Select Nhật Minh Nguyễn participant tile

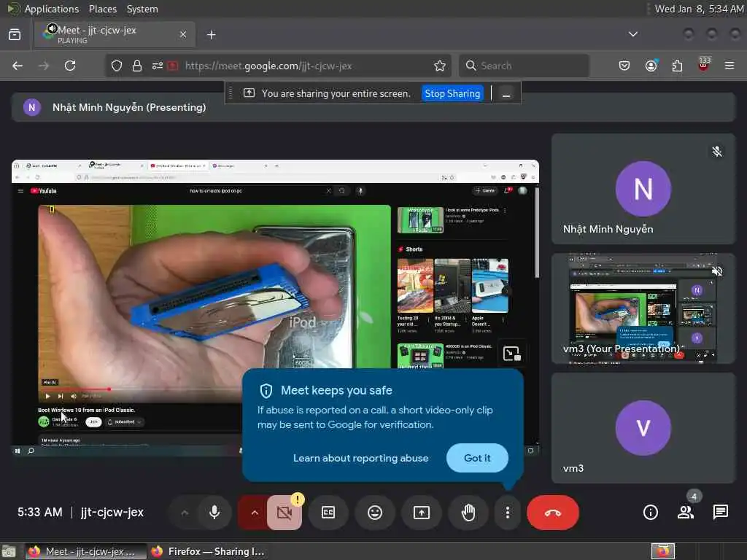tap(643, 189)
